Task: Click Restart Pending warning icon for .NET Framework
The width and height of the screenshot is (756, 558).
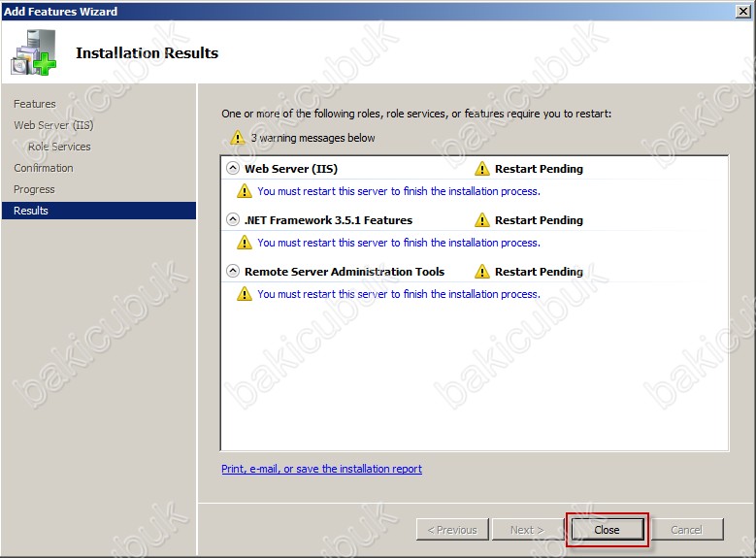Action: 481,220
